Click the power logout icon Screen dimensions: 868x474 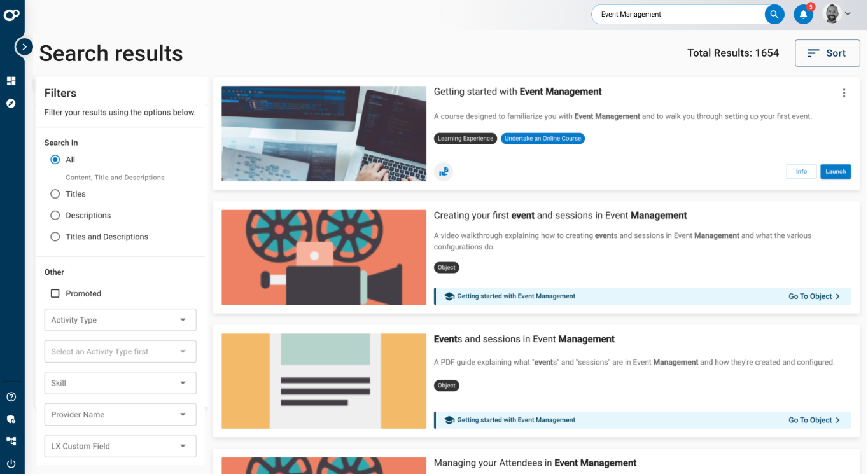pos(11,463)
